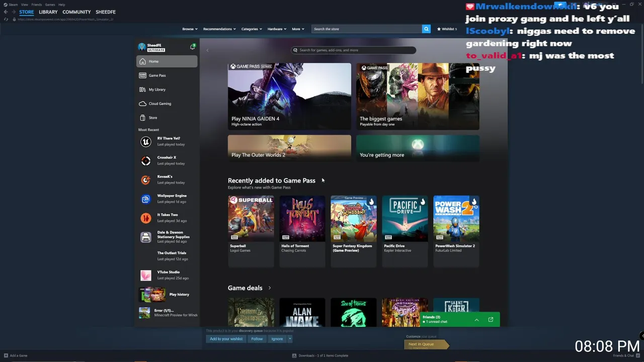Open Store in the Xbox sidebar
This screenshot has height=362, width=644.
[x=167, y=118]
